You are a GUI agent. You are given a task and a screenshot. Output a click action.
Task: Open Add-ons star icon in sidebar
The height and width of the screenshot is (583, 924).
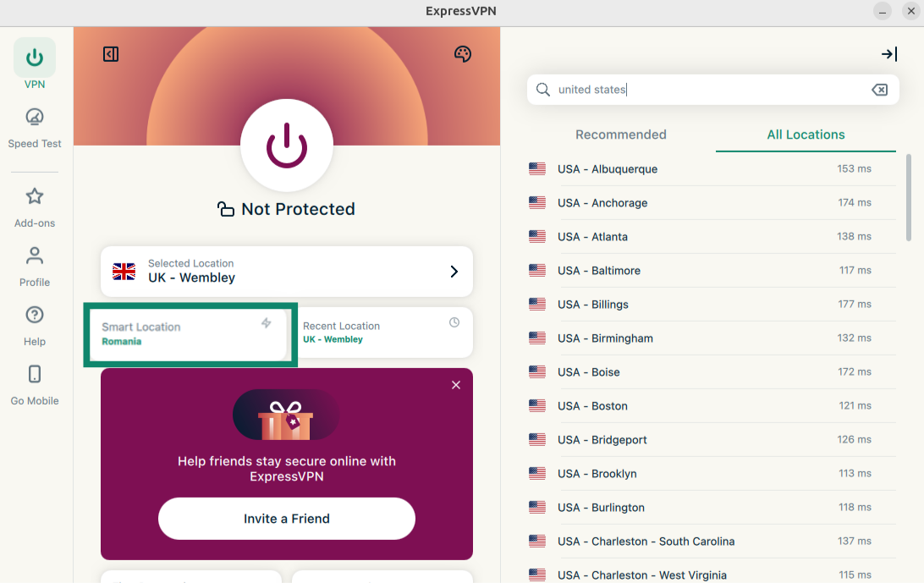[35, 197]
